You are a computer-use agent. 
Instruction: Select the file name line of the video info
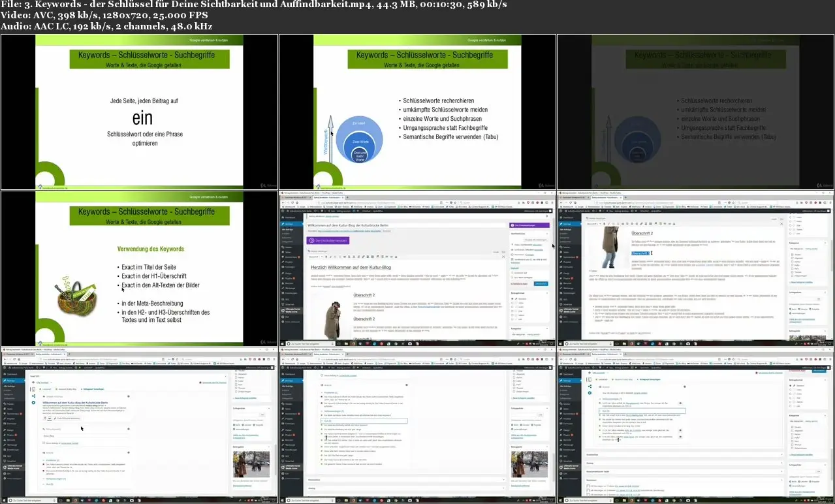click(x=254, y=5)
